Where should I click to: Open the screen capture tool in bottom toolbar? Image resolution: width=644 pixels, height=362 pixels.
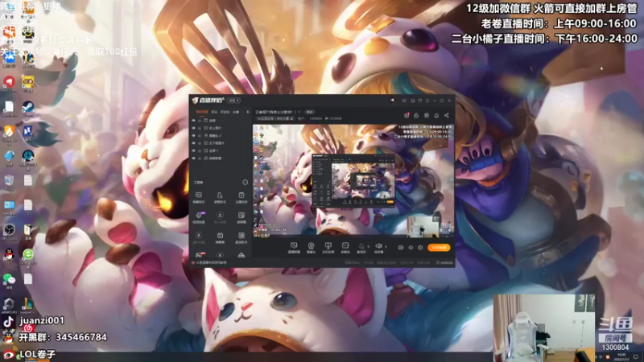tap(294, 247)
